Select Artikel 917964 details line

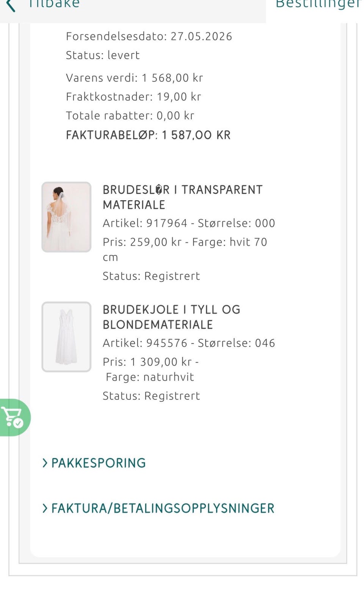[x=189, y=223]
